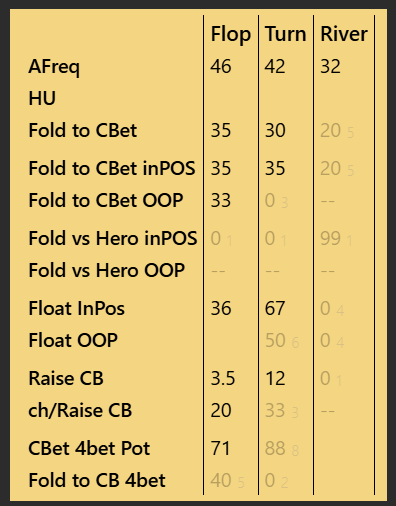Image resolution: width=396 pixels, height=506 pixels.
Task: Click CBet 4bet Pot Flop value 71
Action: tap(220, 448)
